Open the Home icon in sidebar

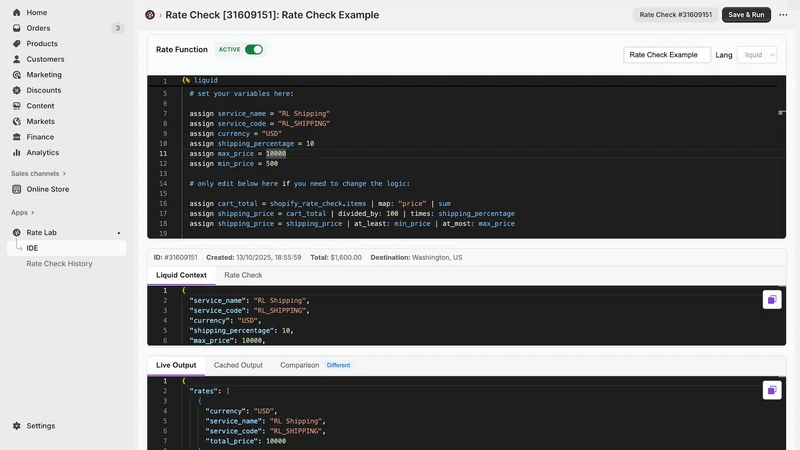click(16, 12)
